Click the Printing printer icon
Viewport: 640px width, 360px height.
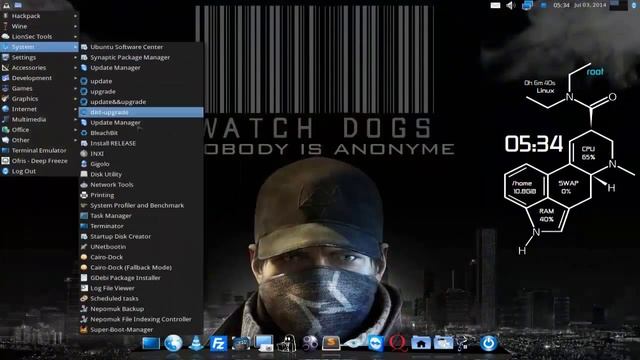[x=84, y=195]
